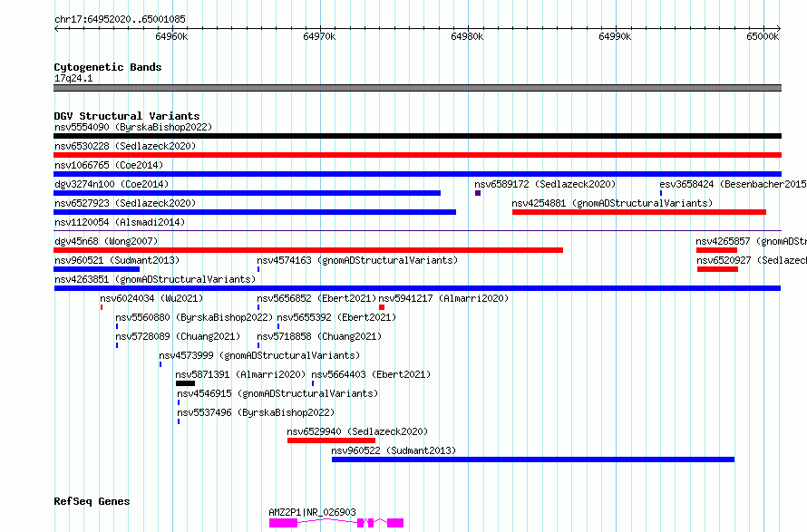Click the nsv5655392 Ebert2021 blue marker
The image size is (807, 532).
(278, 326)
